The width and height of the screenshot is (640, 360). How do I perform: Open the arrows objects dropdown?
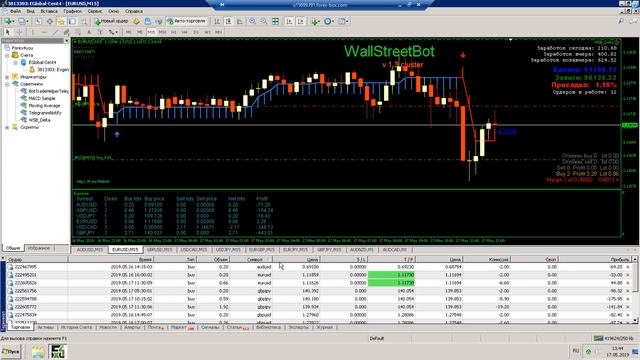coord(113,32)
